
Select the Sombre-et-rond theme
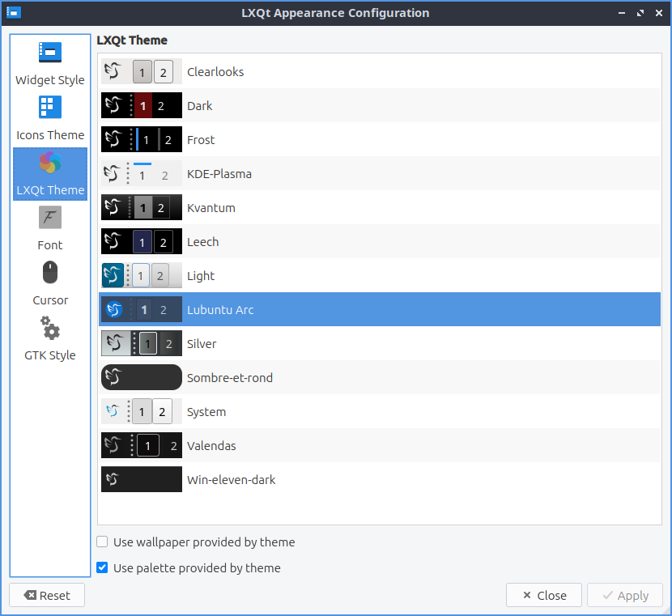point(229,378)
